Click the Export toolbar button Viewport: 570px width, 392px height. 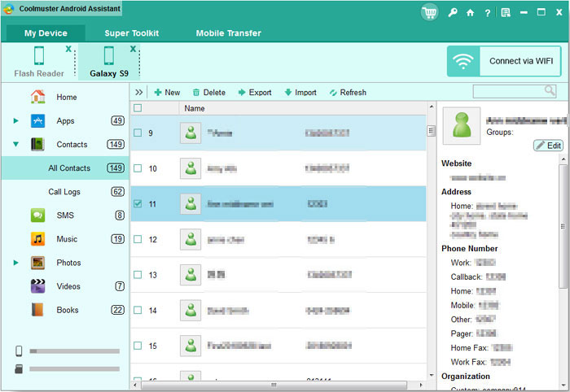(x=255, y=93)
